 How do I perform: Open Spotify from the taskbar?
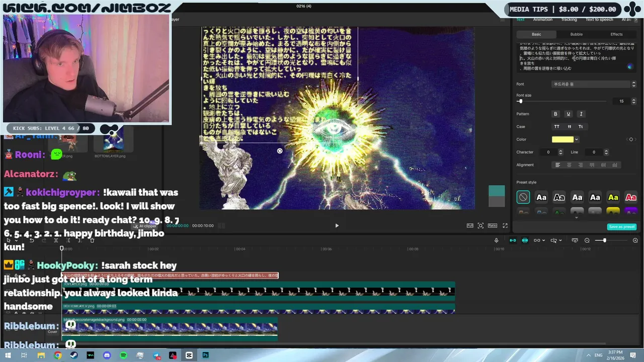click(124, 355)
